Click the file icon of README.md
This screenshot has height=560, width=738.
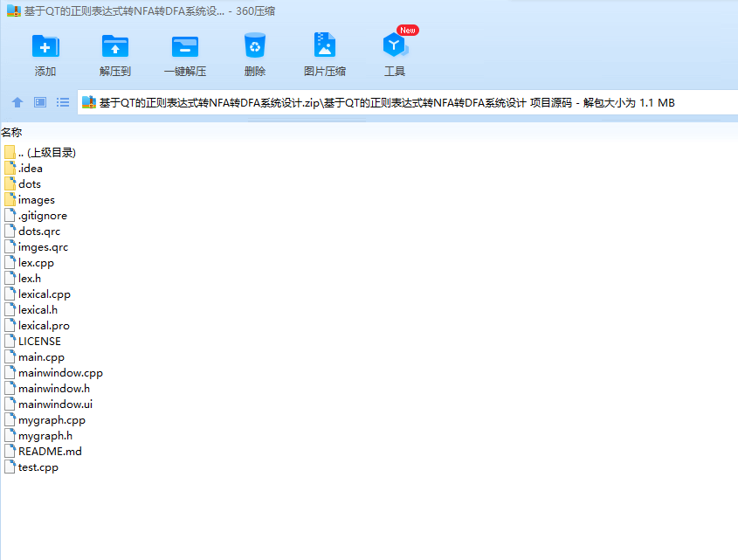(10, 451)
